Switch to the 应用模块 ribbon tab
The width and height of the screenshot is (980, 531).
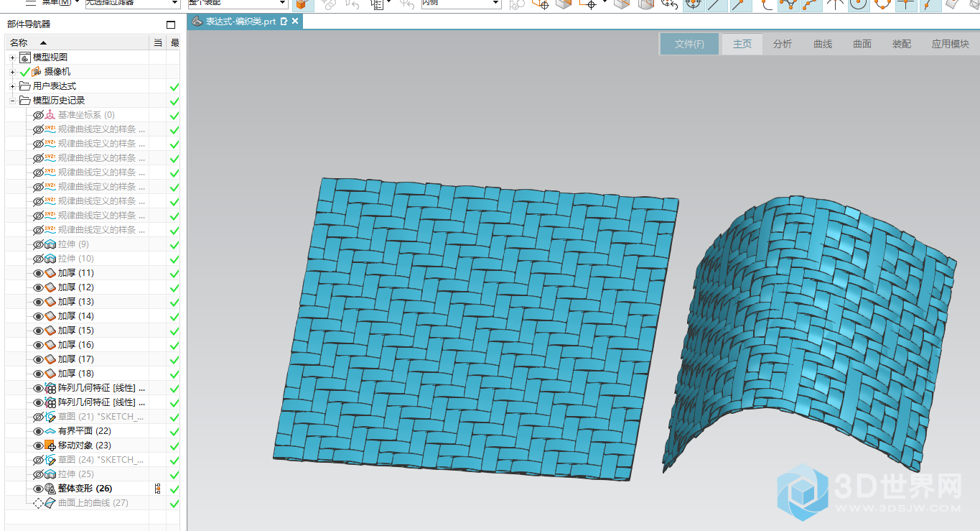[x=951, y=44]
